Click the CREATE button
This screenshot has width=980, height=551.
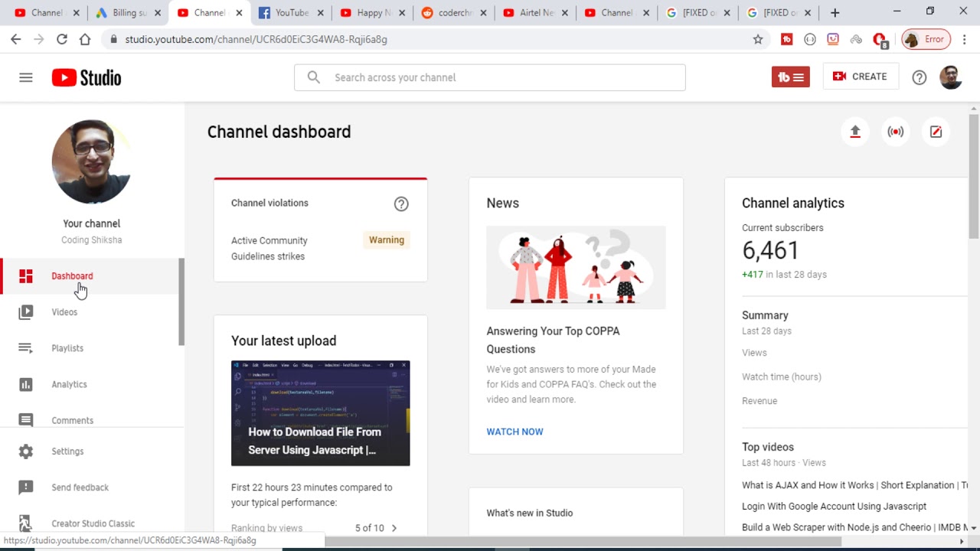[860, 77]
